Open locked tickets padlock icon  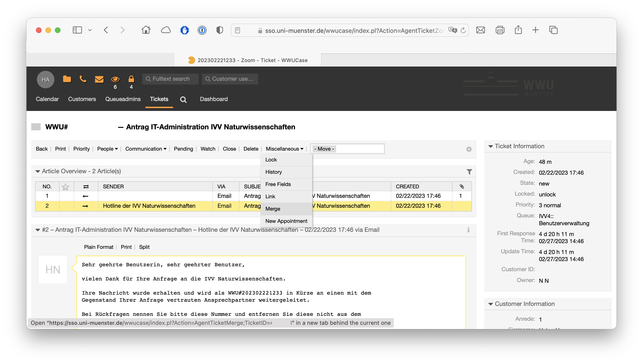click(131, 79)
